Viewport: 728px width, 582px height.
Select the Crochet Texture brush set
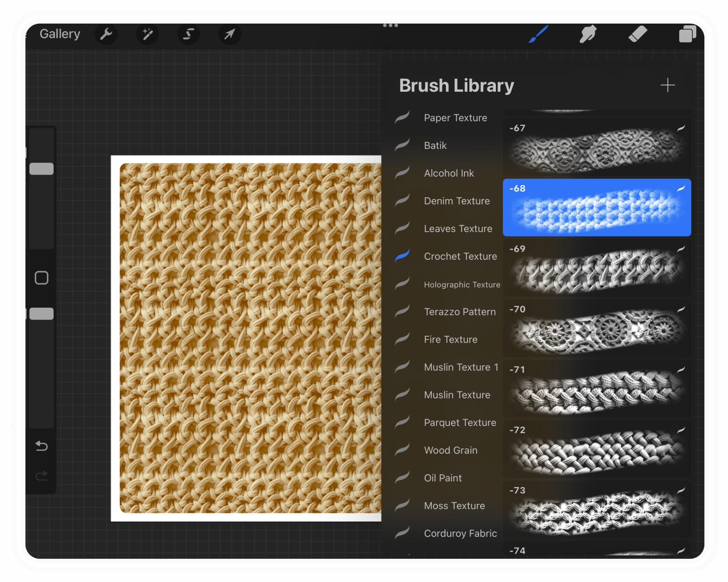[x=460, y=256]
